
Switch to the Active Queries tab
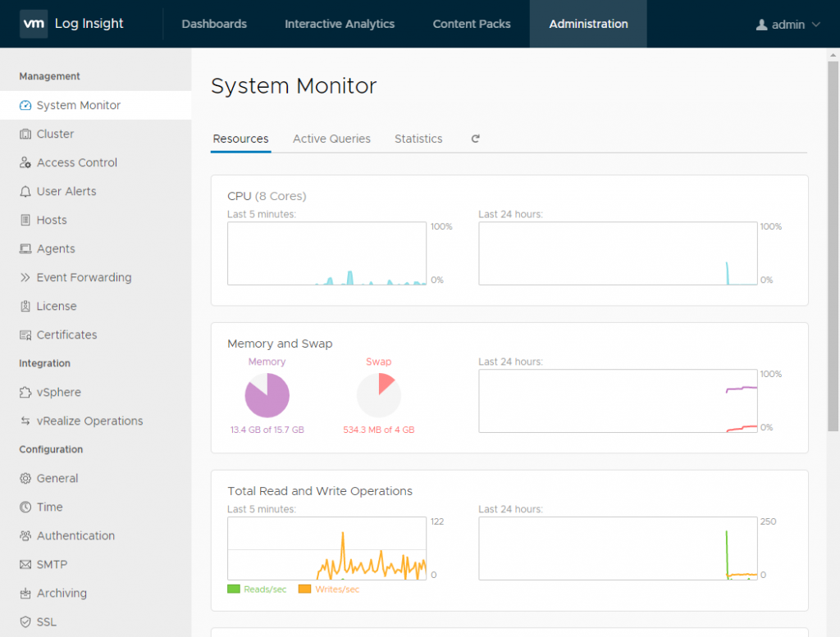pos(331,139)
